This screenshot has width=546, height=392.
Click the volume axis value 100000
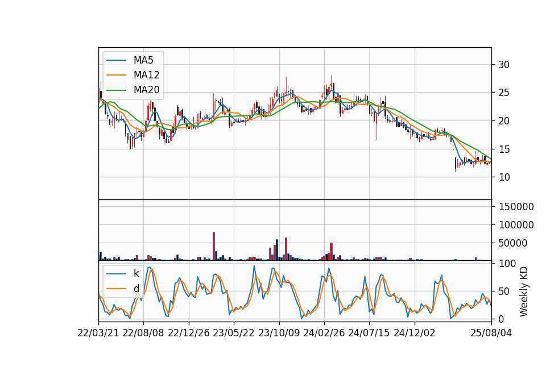tap(516, 225)
